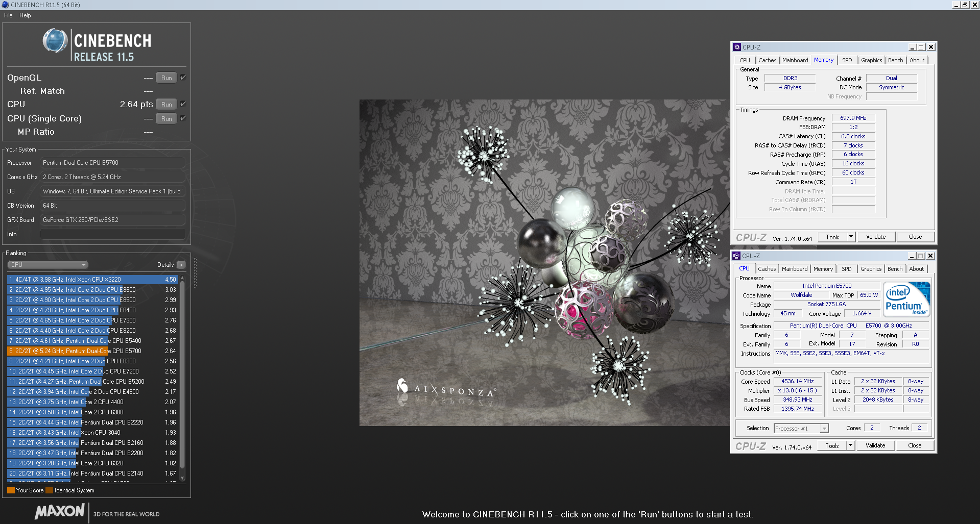The image size is (980, 524).
Task: Click the Details arrow button in Ranking
Action: tap(181, 265)
